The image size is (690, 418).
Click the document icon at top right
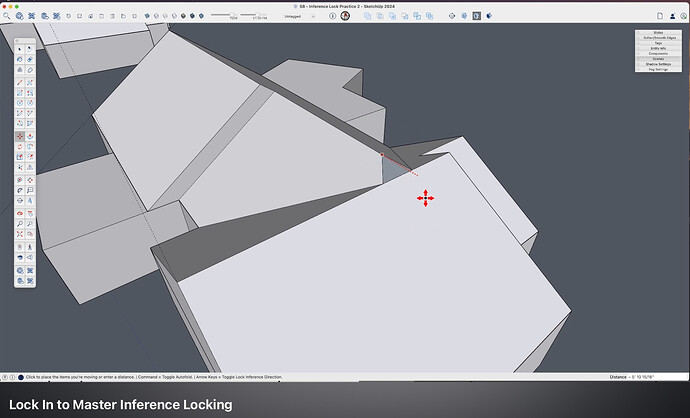(x=660, y=16)
